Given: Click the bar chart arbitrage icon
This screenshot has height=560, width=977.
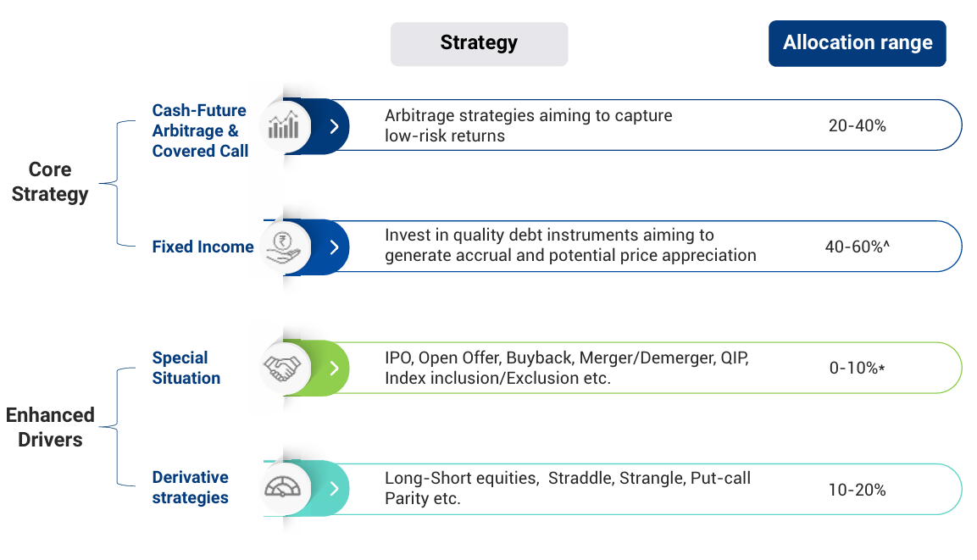Looking at the screenshot, I should (283, 126).
